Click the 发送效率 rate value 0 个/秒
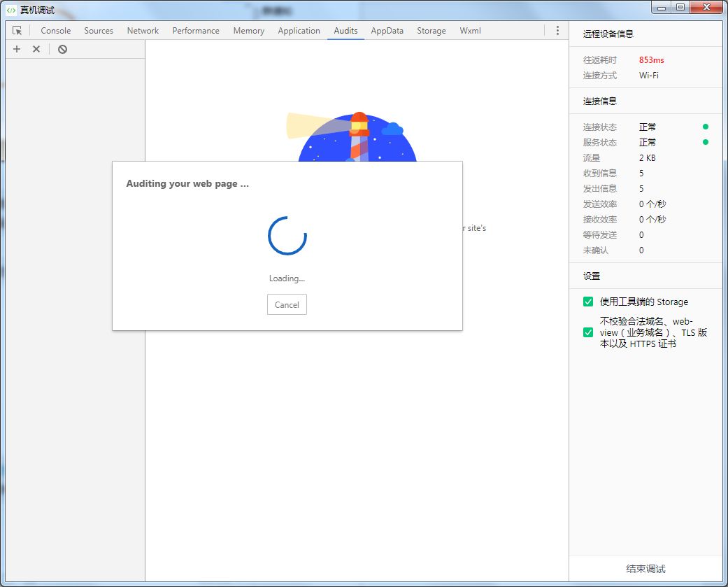The height and width of the screenshot is (587, 728). [x=652, y=204]
